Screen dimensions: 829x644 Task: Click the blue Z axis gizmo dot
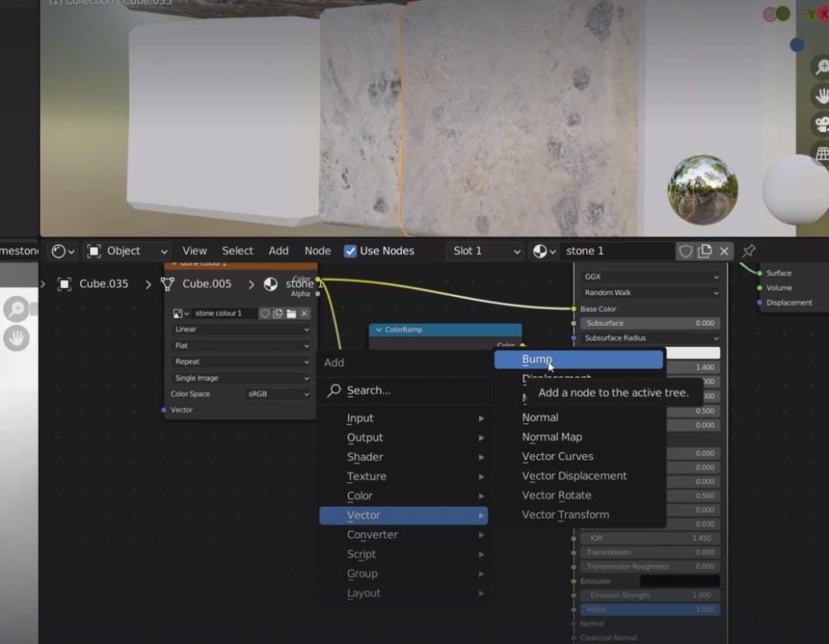(797, 45)
